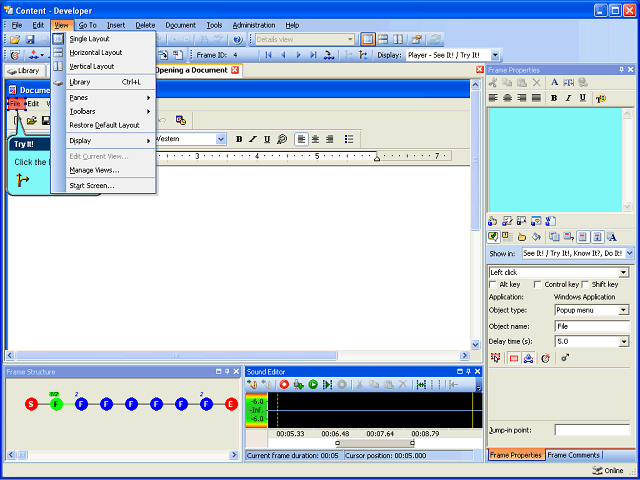Click the red action area rectangle icon
This screenshot has height=480, width=640.
514,358
